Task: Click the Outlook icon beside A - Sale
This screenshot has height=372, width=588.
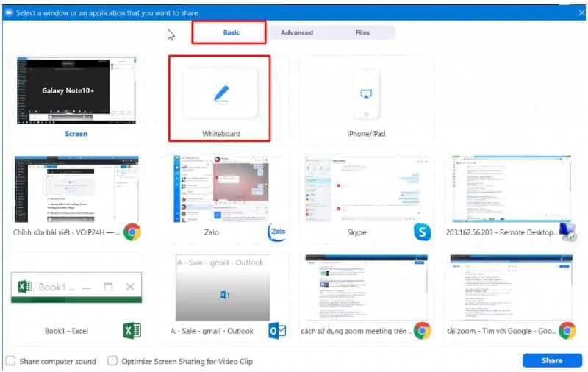Action: (278, 331)
